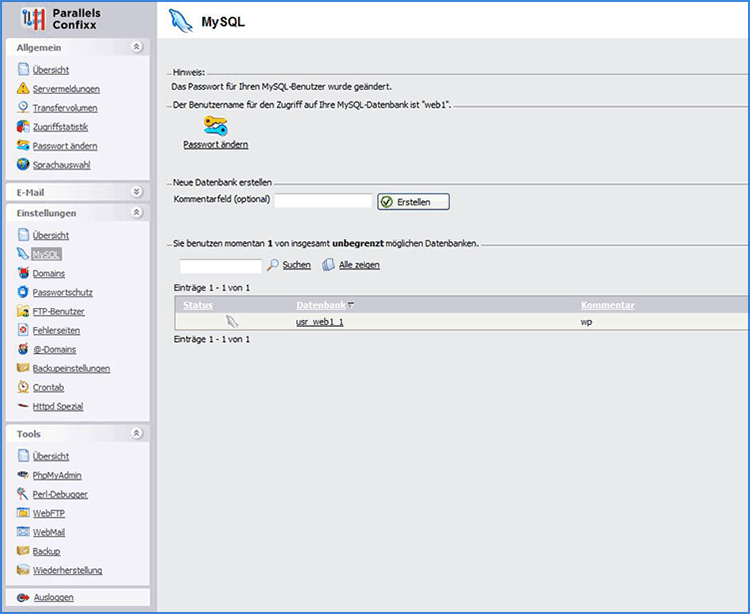
Task: Click the Kommentarfeld text input
Action: [x=323, y=201]
